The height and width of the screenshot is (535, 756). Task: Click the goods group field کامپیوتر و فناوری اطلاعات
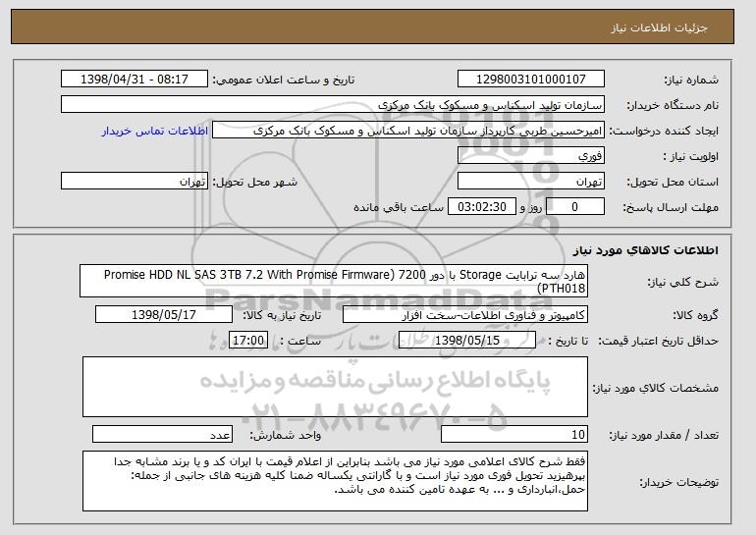(464, 315)
